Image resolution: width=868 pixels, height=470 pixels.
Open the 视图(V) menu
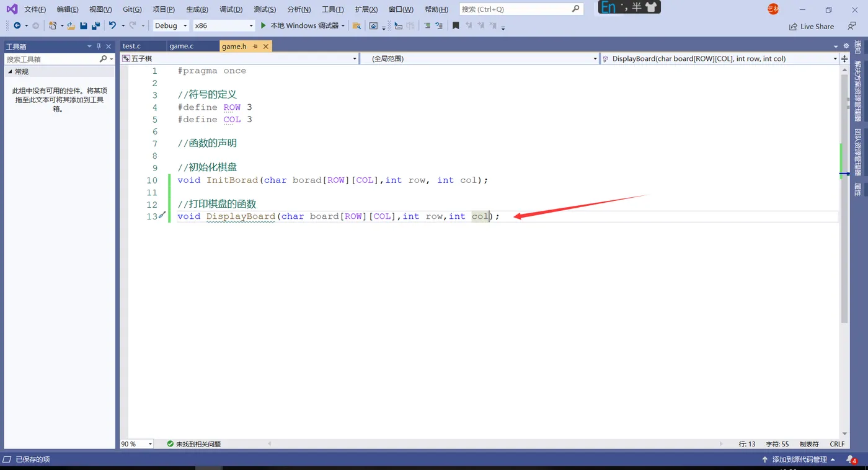(x=100, y=9)
